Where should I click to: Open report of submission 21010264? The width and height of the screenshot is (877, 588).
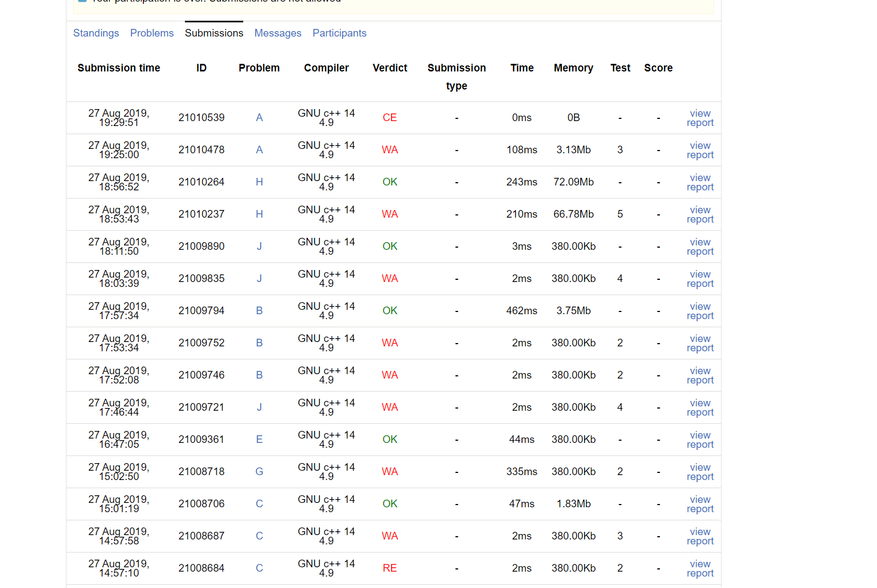coord(700,182)
